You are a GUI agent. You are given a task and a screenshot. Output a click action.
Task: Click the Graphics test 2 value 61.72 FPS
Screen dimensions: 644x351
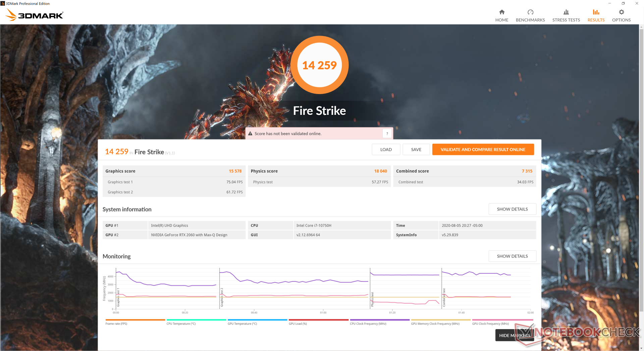click(234, 192)
